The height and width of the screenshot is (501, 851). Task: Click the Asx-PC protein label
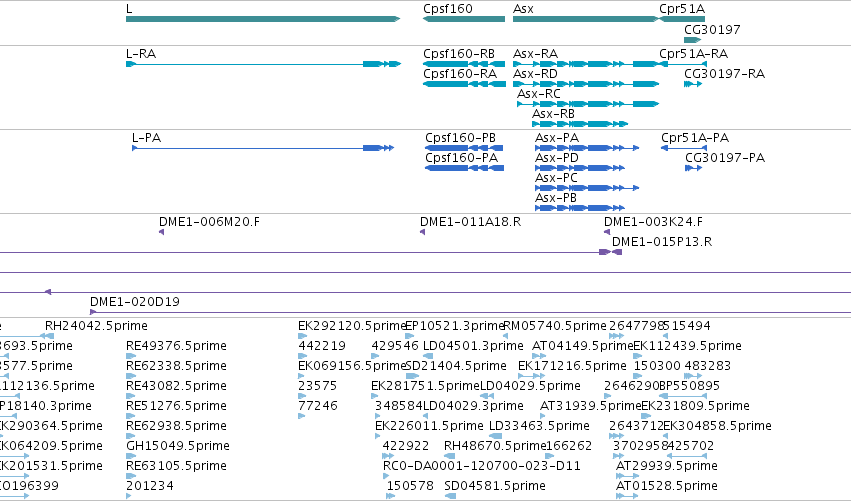[556, 178]
